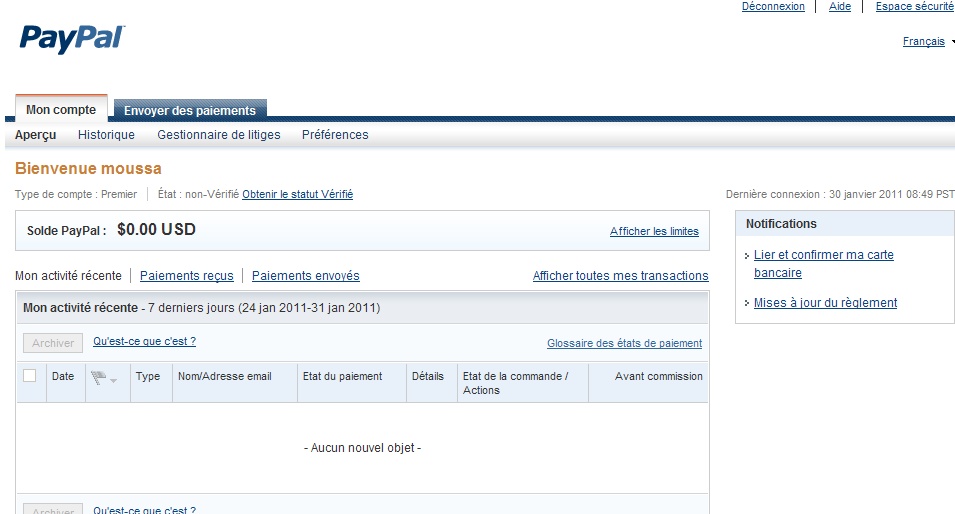Click the Dernière connexion date text
The width and height of the screenshot is (955, 514).
(x=840, y=194)
